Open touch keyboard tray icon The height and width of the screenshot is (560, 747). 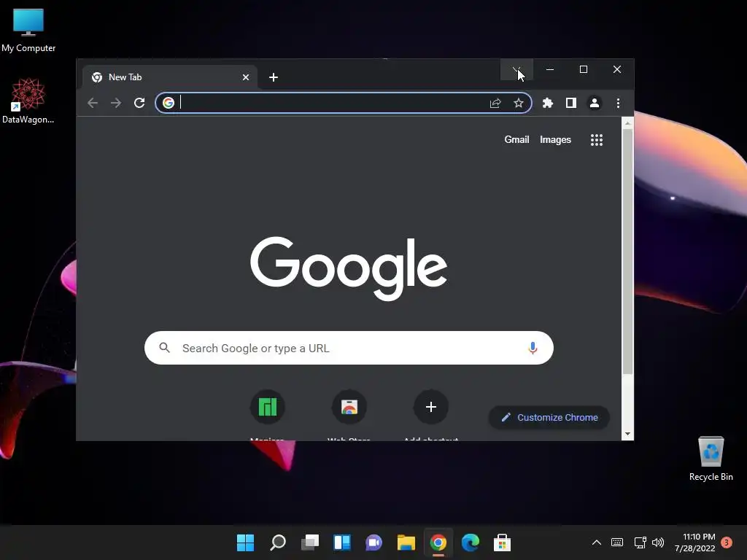point(617,542)
